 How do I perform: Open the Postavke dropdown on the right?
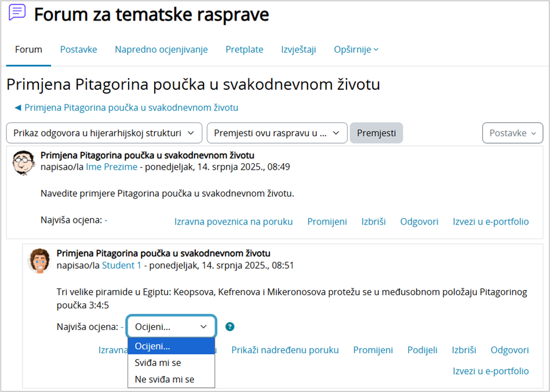point(512,133)
